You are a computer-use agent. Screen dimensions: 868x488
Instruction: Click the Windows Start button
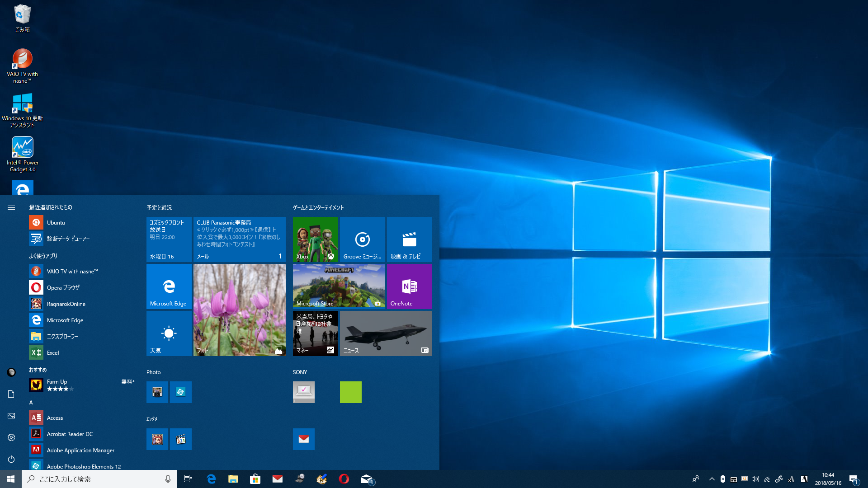(x=11, y=479)
